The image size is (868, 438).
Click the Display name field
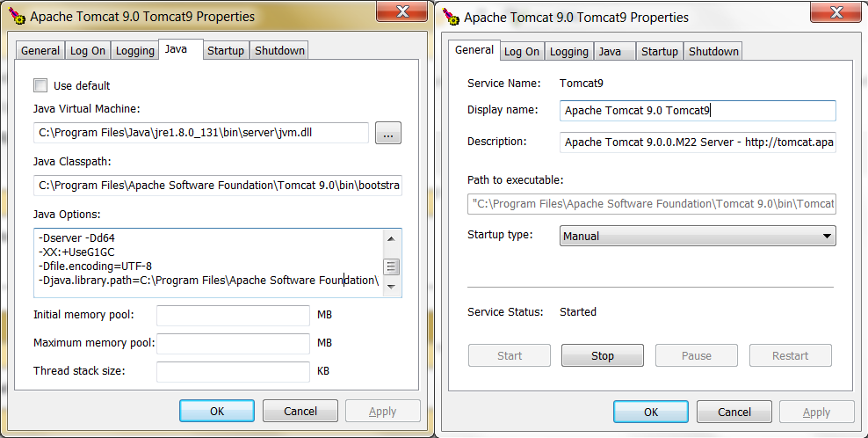point(698,110)
